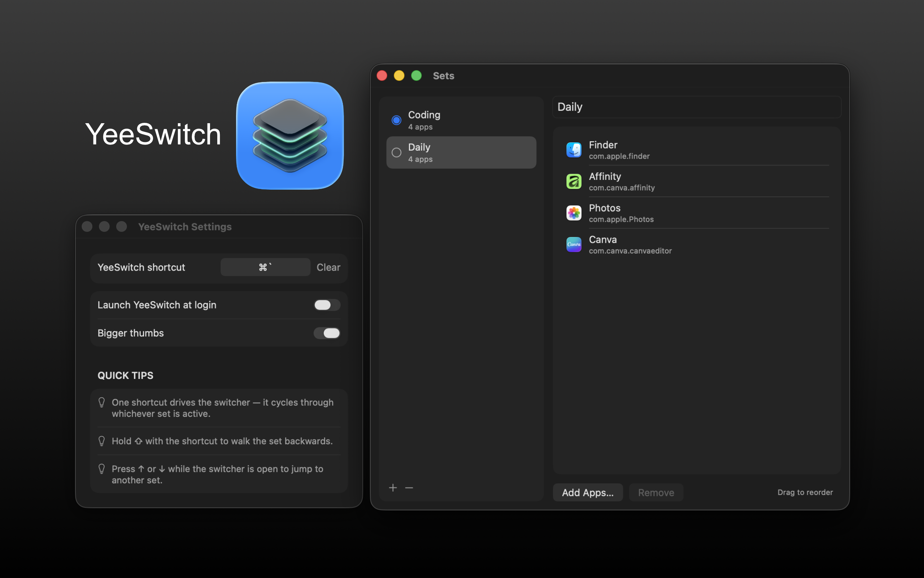Edit the set name field 'Daily'
Image resolution: width=924 pixels, height=578 pixels.
coord(697,107)
